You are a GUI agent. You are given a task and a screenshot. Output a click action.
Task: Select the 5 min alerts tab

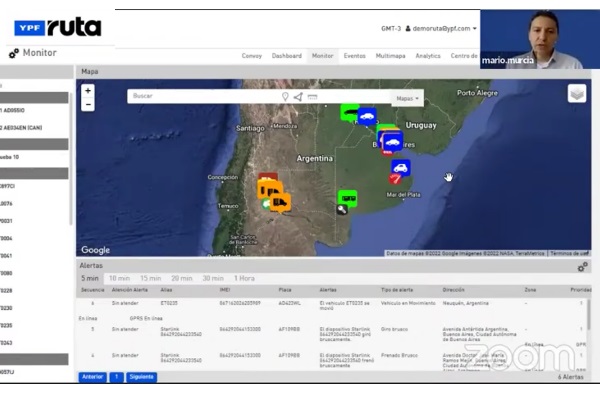click(x=90, y=278)
